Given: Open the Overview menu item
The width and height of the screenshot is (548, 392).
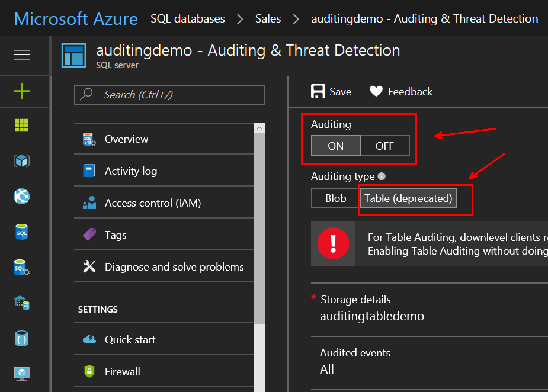Looking at the screenshot, I should click(164, 139).
